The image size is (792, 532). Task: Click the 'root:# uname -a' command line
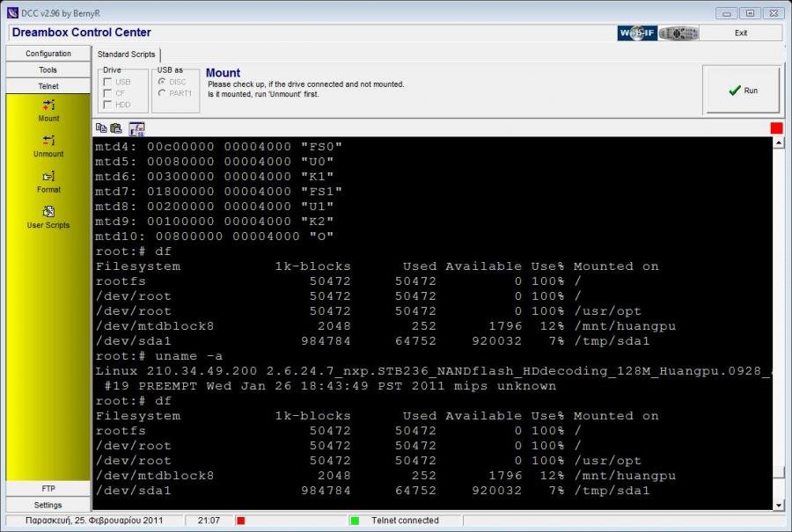click(158, 356)
